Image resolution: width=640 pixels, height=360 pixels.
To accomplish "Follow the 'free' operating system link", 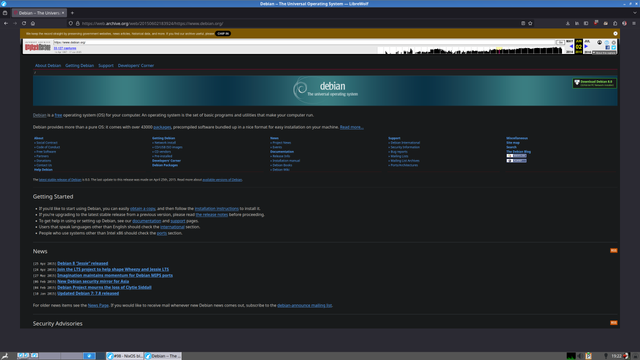I will coord(58,115).
